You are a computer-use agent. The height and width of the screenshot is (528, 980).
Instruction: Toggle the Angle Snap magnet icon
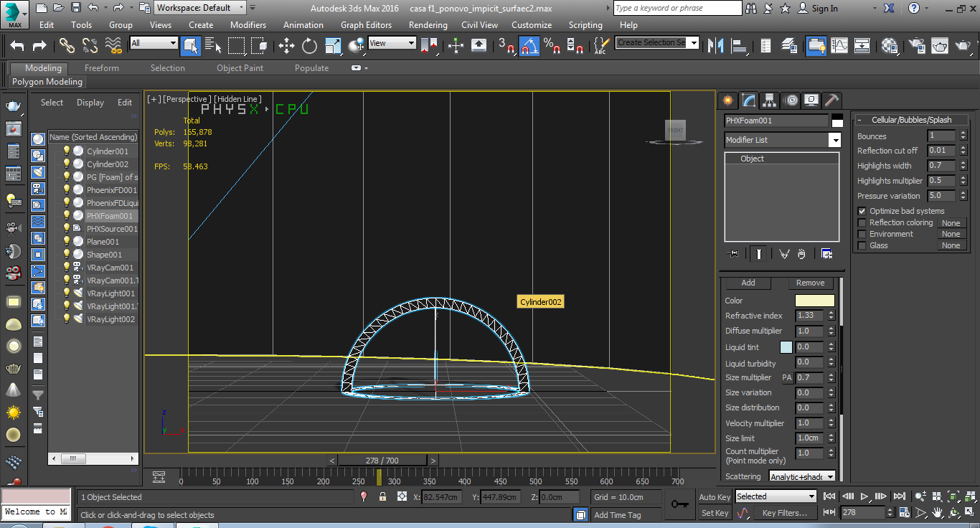(529, 46)
